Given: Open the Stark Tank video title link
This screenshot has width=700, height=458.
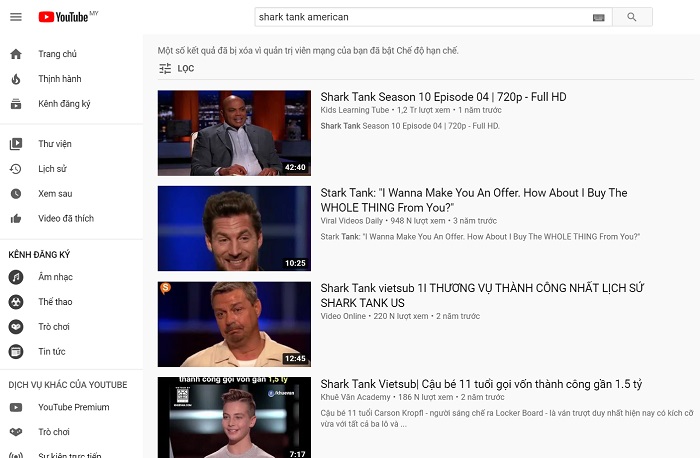Looking at the screenshot, I should coord(474,200).
